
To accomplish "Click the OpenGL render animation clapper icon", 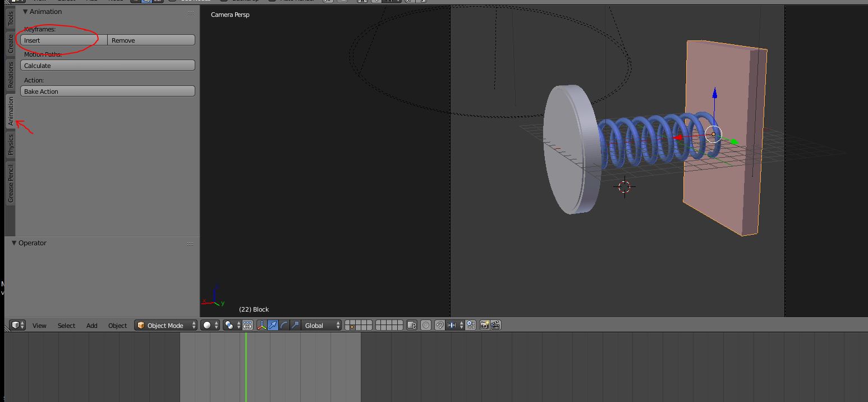I will point(495,326).
